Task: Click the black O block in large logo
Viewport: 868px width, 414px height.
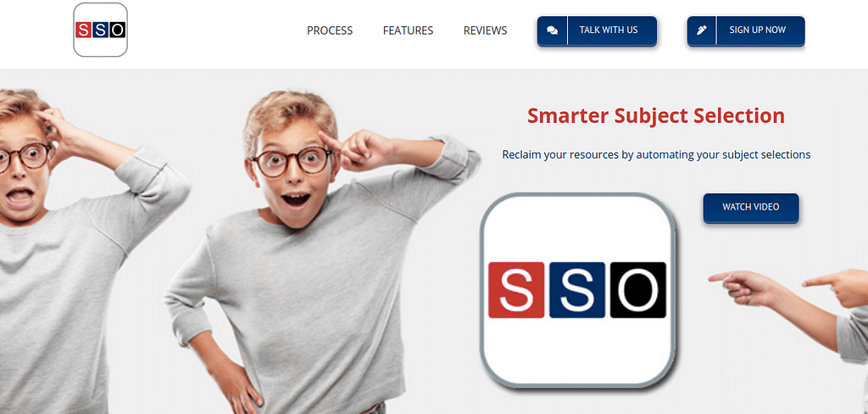Action: point(637,290)
